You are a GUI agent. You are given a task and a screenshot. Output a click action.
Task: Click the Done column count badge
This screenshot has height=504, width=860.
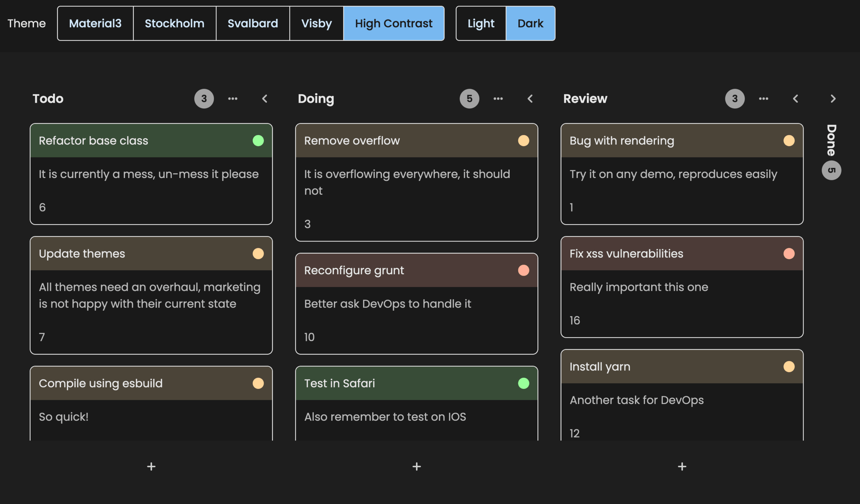click(831, 170)
